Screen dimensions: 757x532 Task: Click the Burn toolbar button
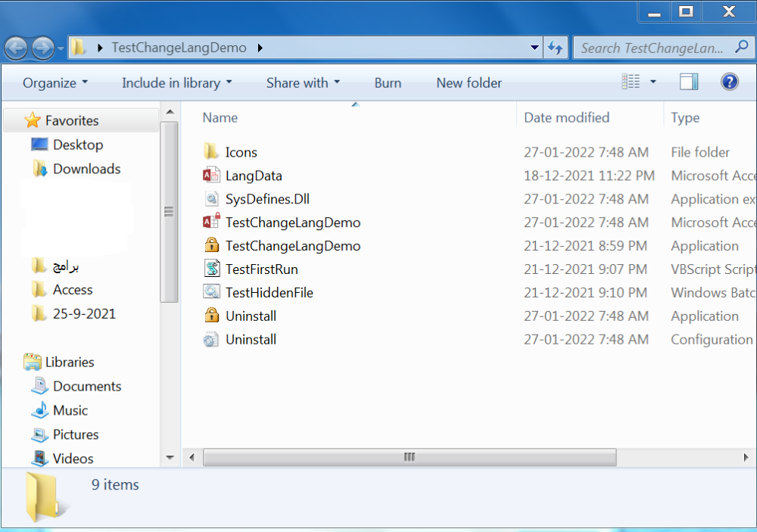(x=388, y=83)
